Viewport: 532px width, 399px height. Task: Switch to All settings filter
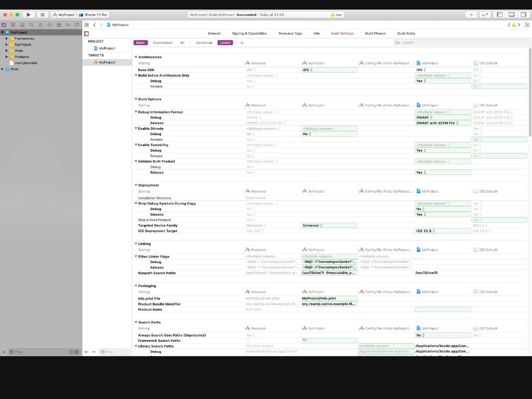[x=182, y=43]
